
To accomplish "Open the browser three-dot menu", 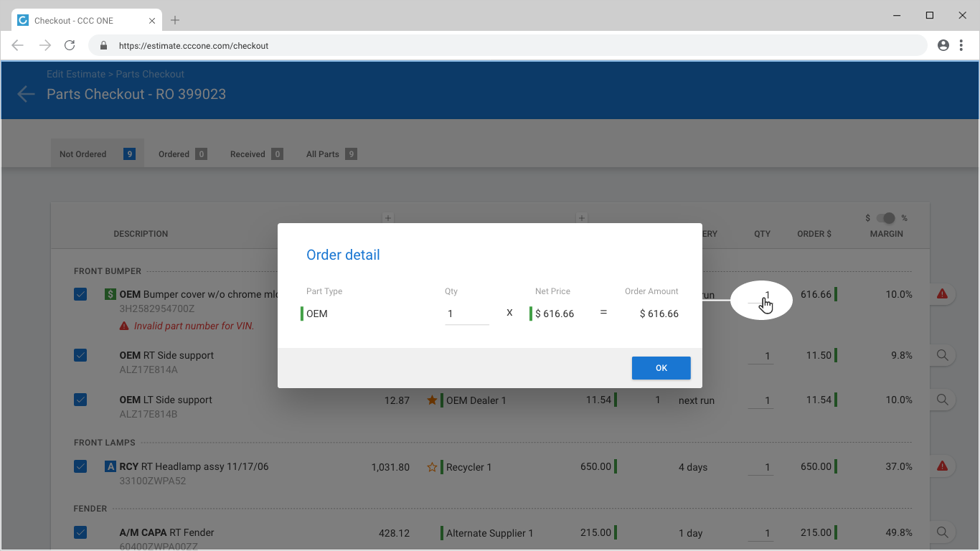I will [x=961, y=45].
